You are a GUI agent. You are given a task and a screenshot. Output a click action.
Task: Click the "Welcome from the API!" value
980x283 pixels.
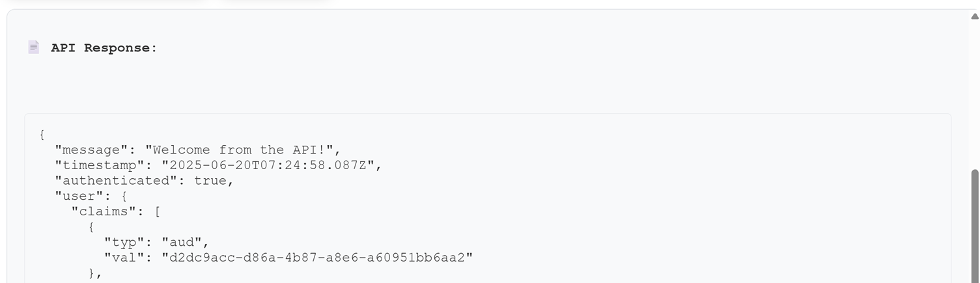click(239, 150)
